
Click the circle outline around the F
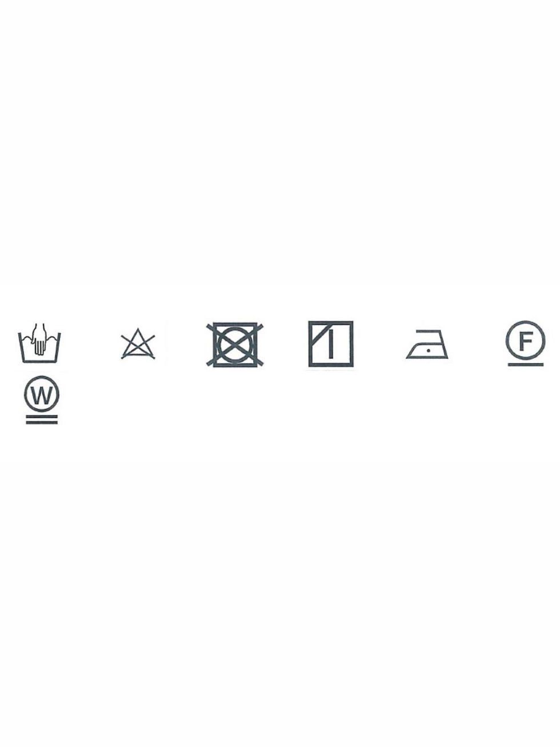(x=525, y=341)
